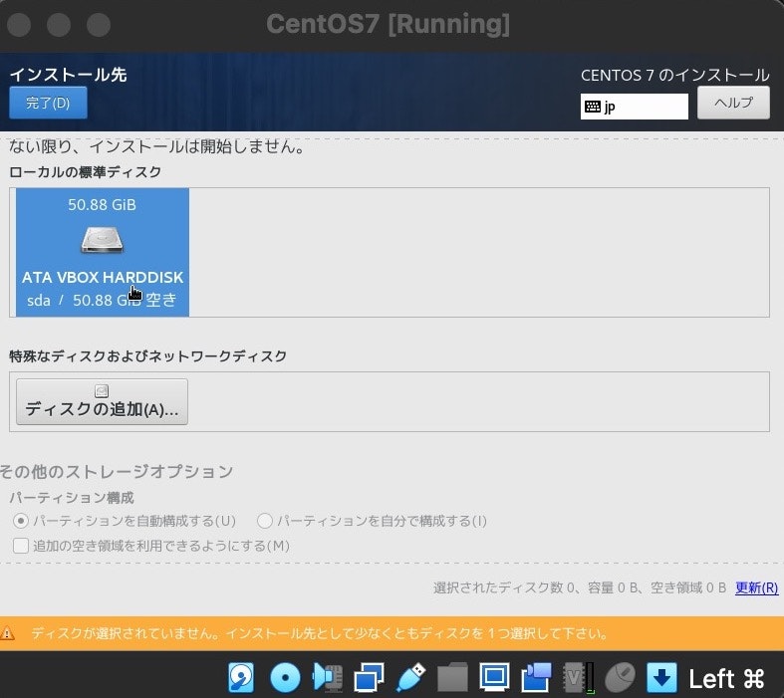
Task: Click the 完了(D) done button
Action: pos(48,103)
